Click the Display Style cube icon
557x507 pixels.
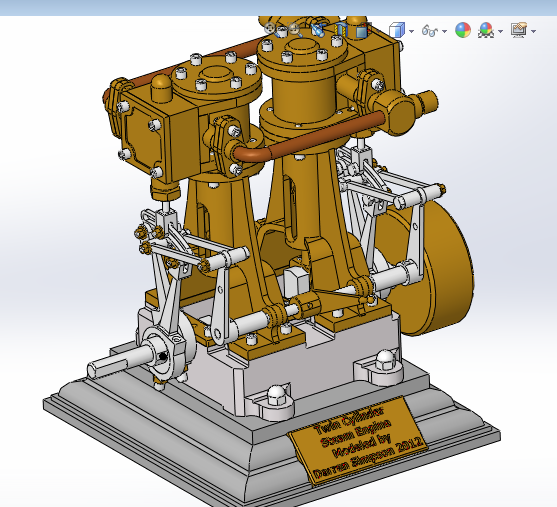point(397,30)
